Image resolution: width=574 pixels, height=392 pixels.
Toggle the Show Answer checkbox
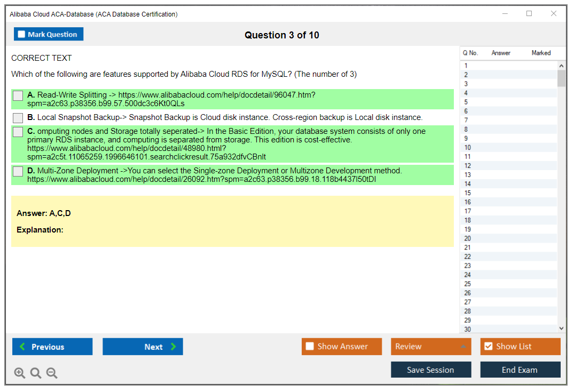[x=310, y=347]
